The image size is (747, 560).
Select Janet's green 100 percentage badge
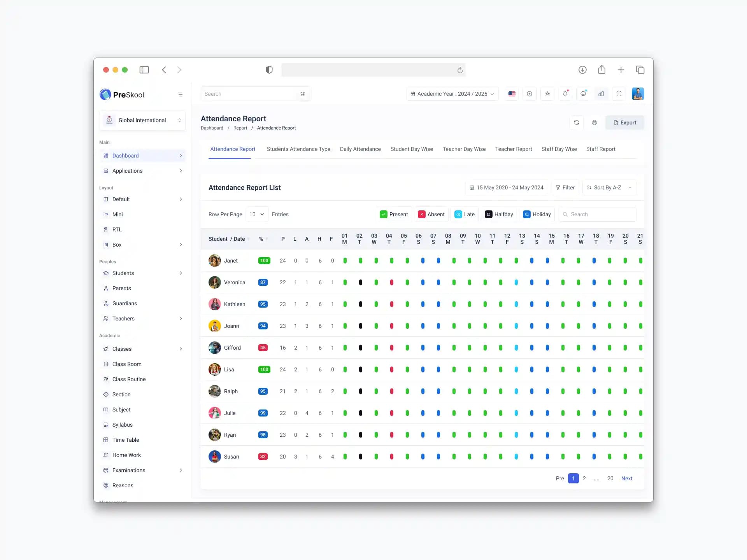(264, 261)
